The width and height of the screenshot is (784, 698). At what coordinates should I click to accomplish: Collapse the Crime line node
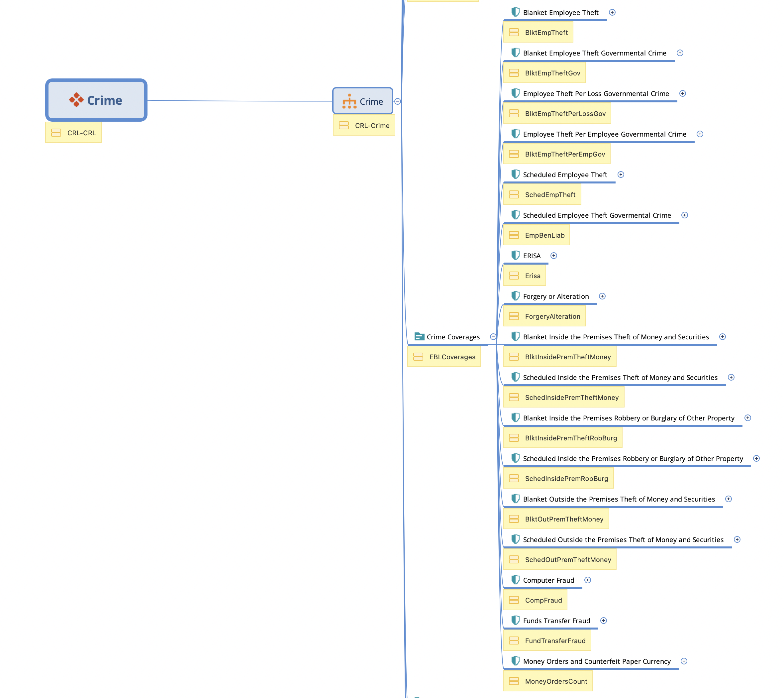pyautogui.click(x=397, y=101)
